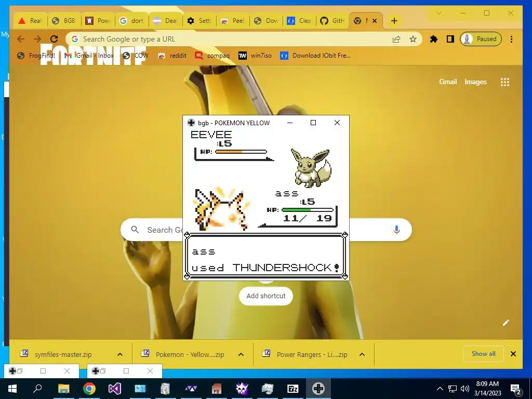The width and height of the screenshot is (532, 399).
Task: Open the Gmail - Inbox bookmark
Action: [x=89, y=55]
